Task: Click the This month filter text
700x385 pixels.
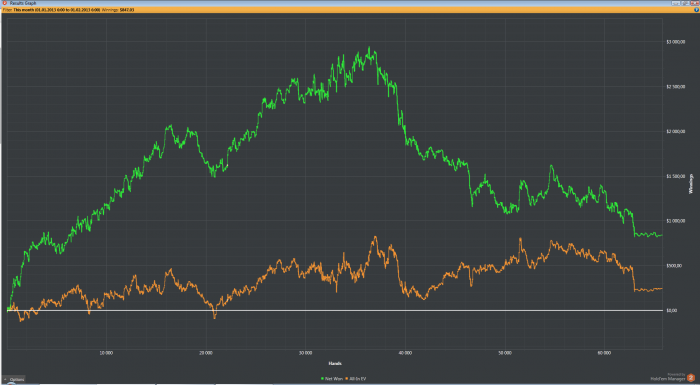Action: tap(57, 9)
